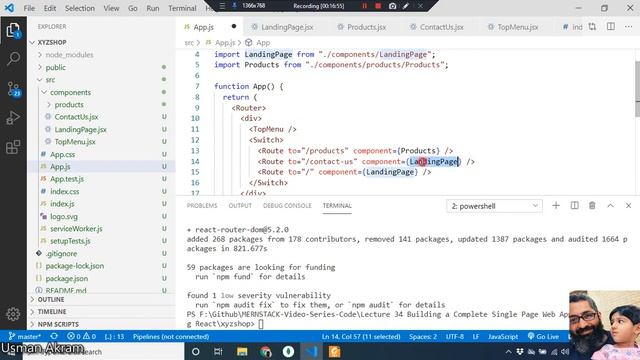Open the editor More Actions ellipsis
Image resolution: width=640 pixels, height=360 pixels.
(628, 27)
